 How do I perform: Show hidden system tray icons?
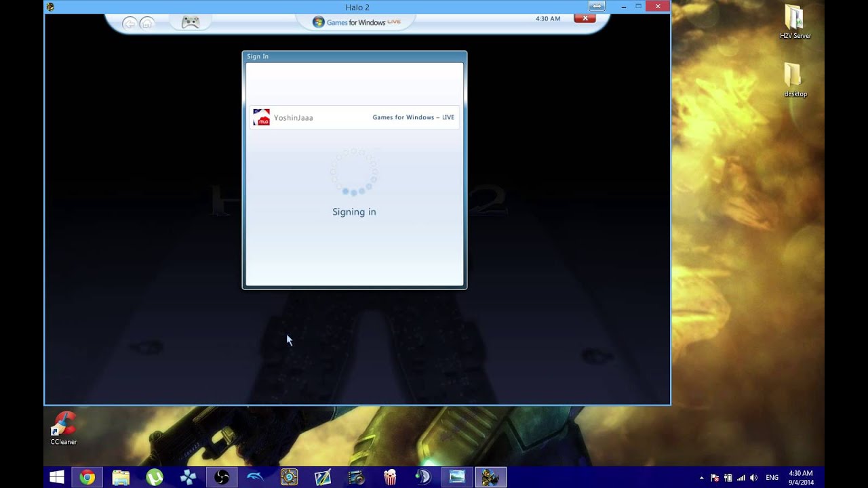[701, 478]
